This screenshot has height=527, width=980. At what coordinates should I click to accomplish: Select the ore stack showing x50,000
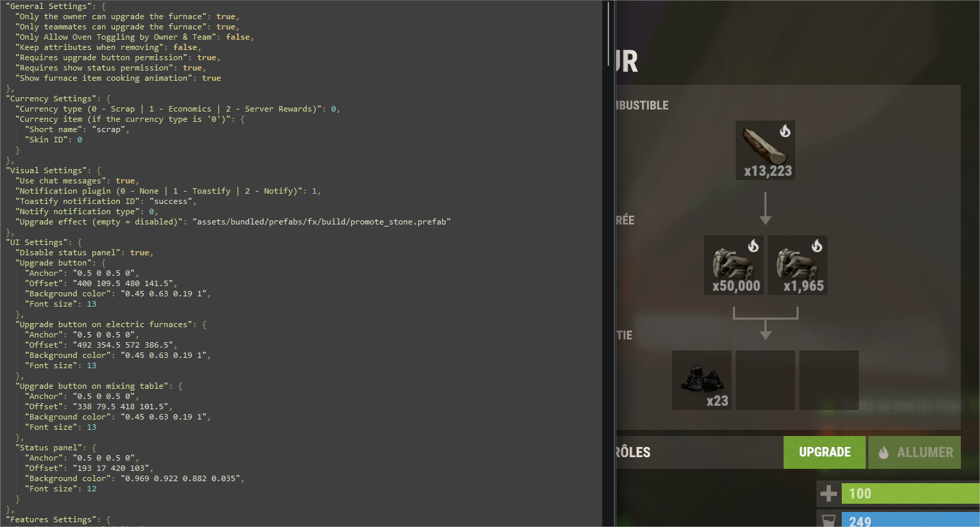coord(734,265)
